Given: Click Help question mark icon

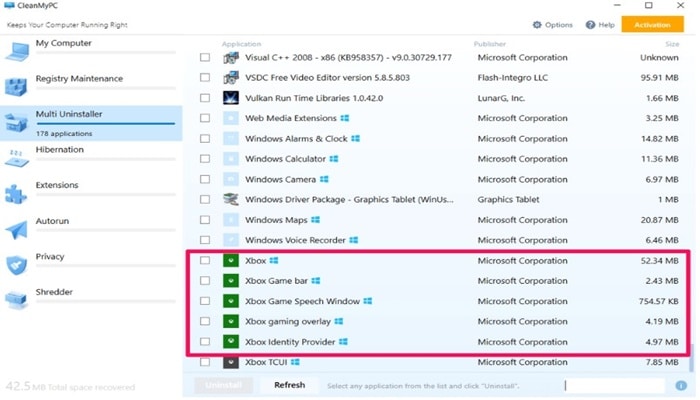Looking at the screenshot, I should (590, 25).
